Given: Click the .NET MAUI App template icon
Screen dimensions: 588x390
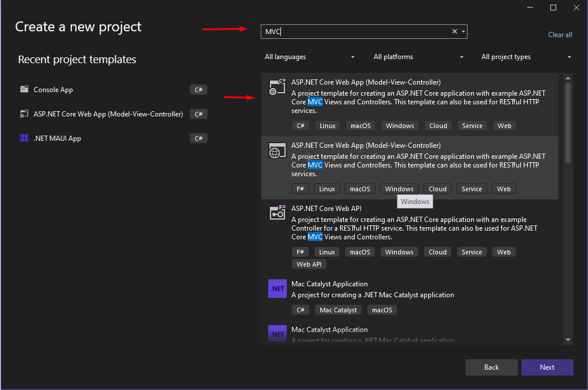Looking at the screenshot, I should (x=24, y=138).
